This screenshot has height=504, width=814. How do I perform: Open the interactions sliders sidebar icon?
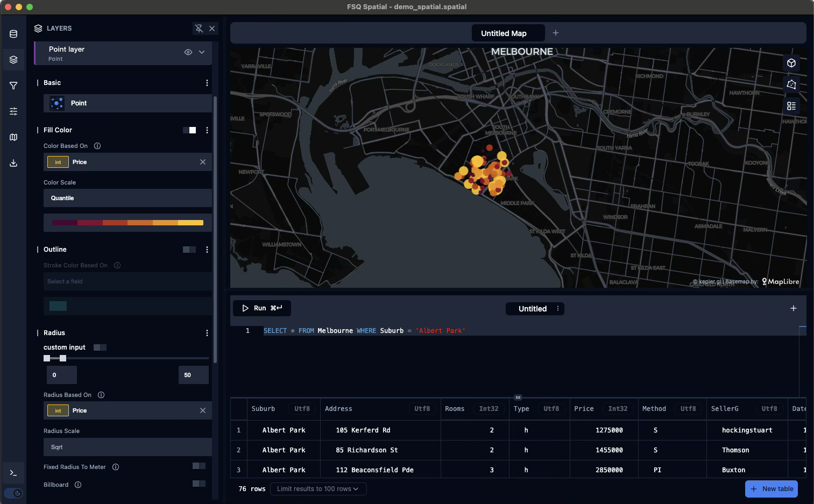13,111
